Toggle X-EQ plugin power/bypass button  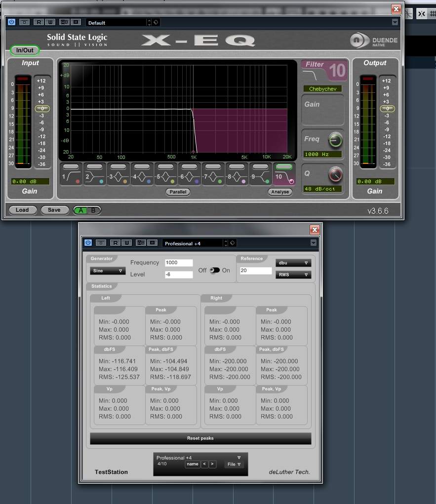pyautogui.click(x=11, y=22)
